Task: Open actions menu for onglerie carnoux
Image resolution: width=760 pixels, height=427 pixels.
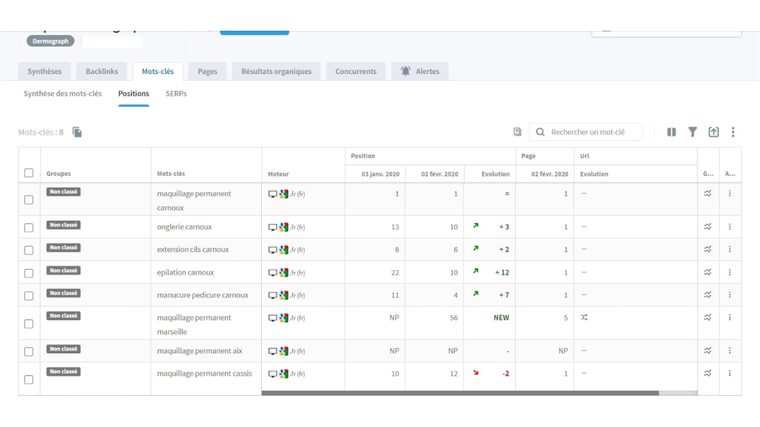Action: pyautogui.click(x=729, y=226)
